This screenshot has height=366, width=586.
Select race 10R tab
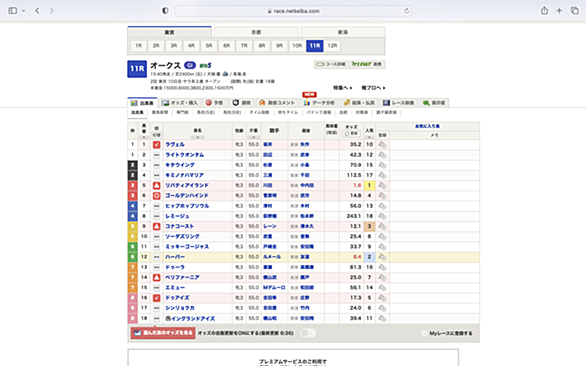pos(297,46)
